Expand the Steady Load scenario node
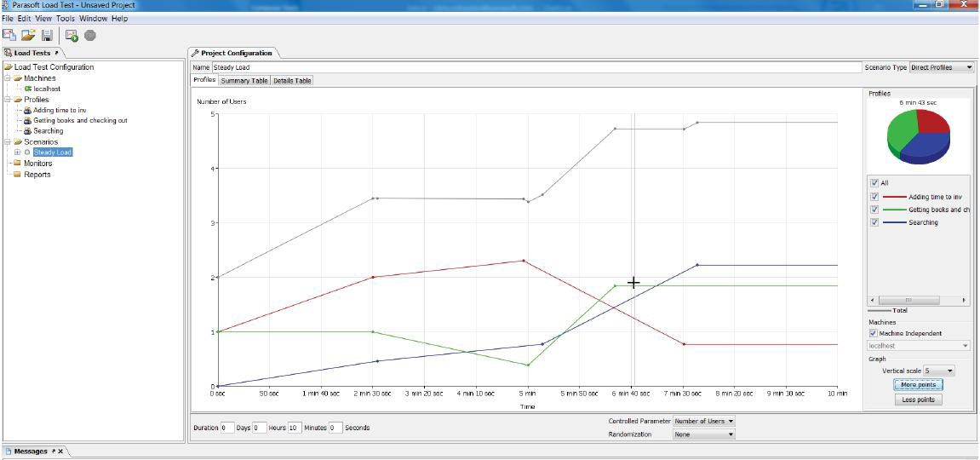980x460 pixels. point(18,152)
